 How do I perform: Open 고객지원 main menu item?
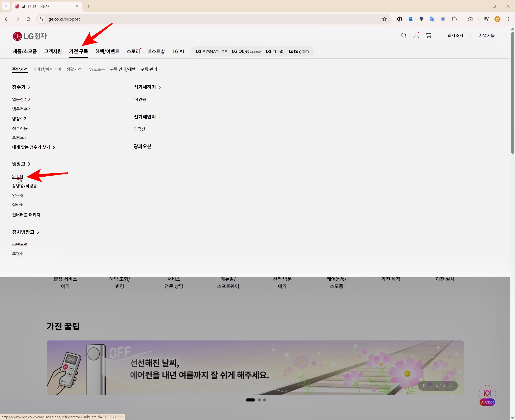pos(53,51)
